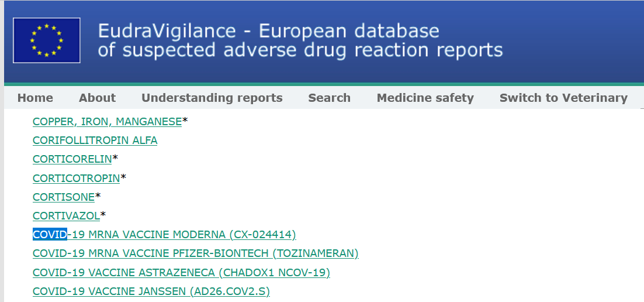Open COVID-19 Vaccine Janssen link
Screen dimensions: 644x302
(x=151, y=291)
